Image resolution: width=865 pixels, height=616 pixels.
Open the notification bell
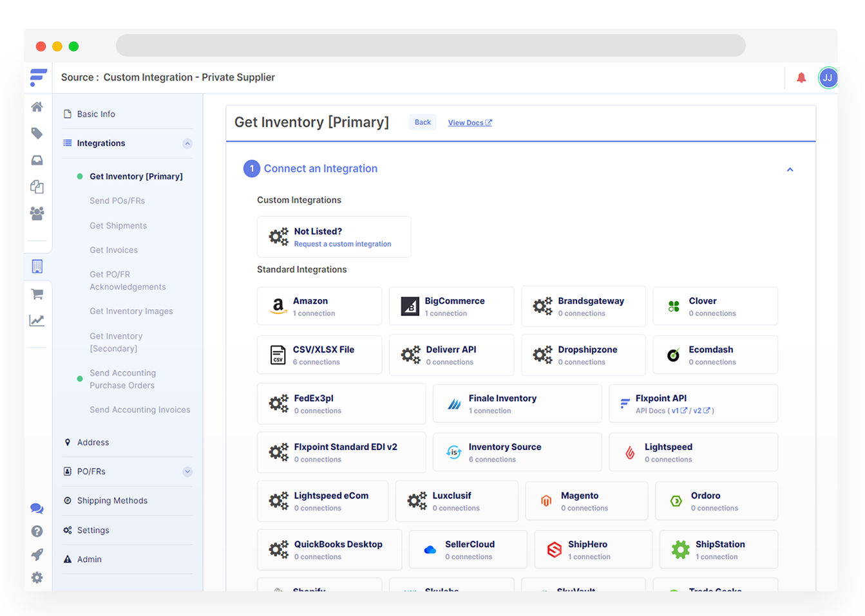(801, 78)
